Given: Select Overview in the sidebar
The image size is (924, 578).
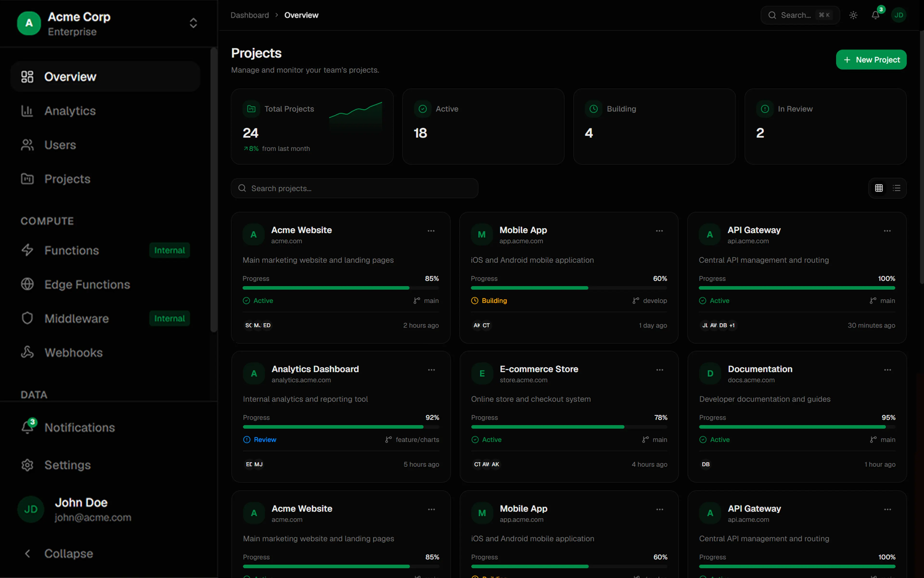Looking at the screenshot, I should click(105, 76).
